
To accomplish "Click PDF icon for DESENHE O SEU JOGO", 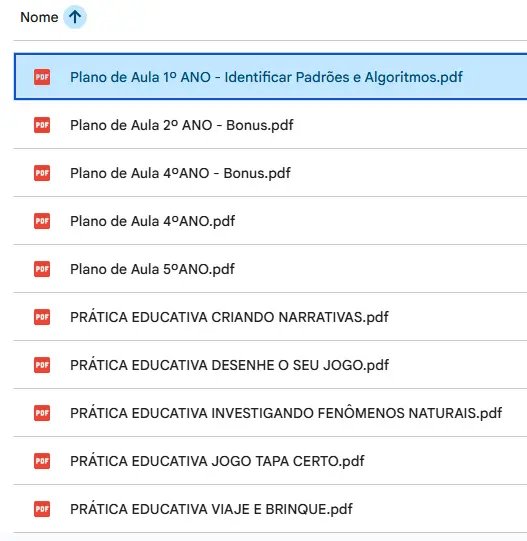I will tap(42, 365).
